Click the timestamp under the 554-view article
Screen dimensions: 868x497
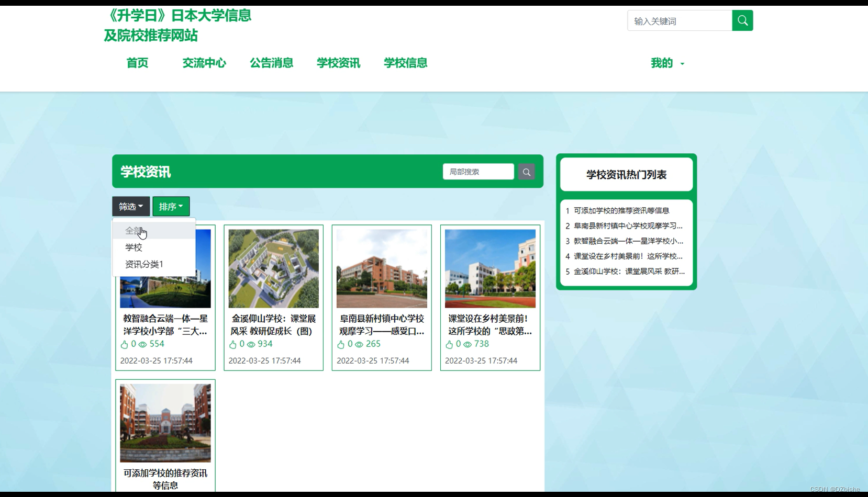point(156,360)
